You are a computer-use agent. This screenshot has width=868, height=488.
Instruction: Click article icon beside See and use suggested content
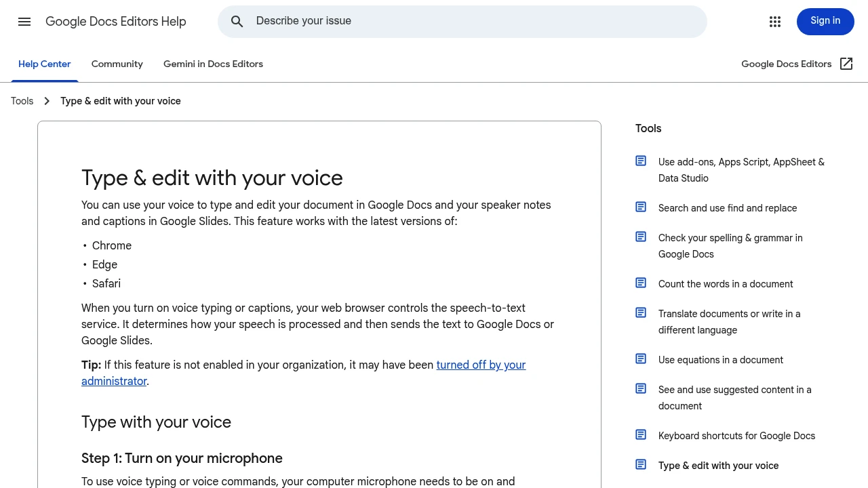pos(641,388)
